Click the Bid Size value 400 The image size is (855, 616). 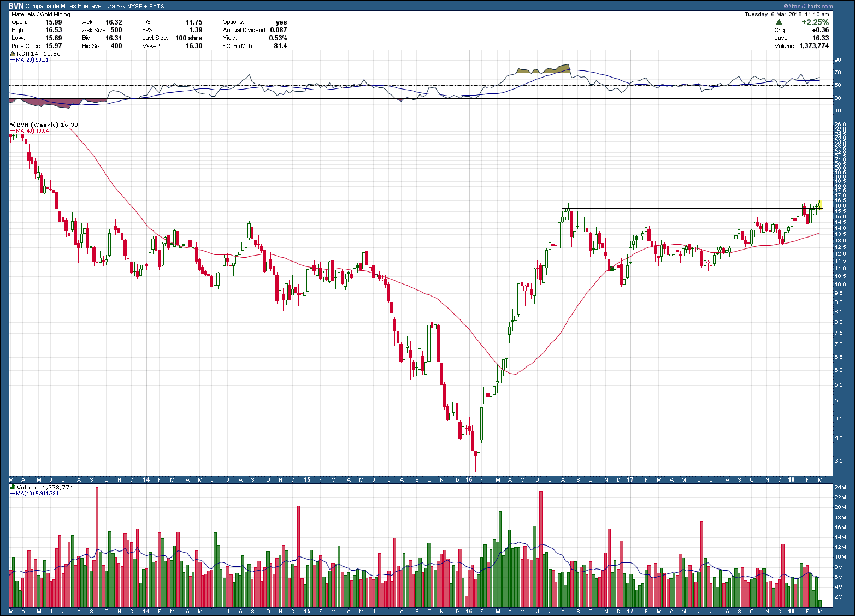tap(116, 46)
